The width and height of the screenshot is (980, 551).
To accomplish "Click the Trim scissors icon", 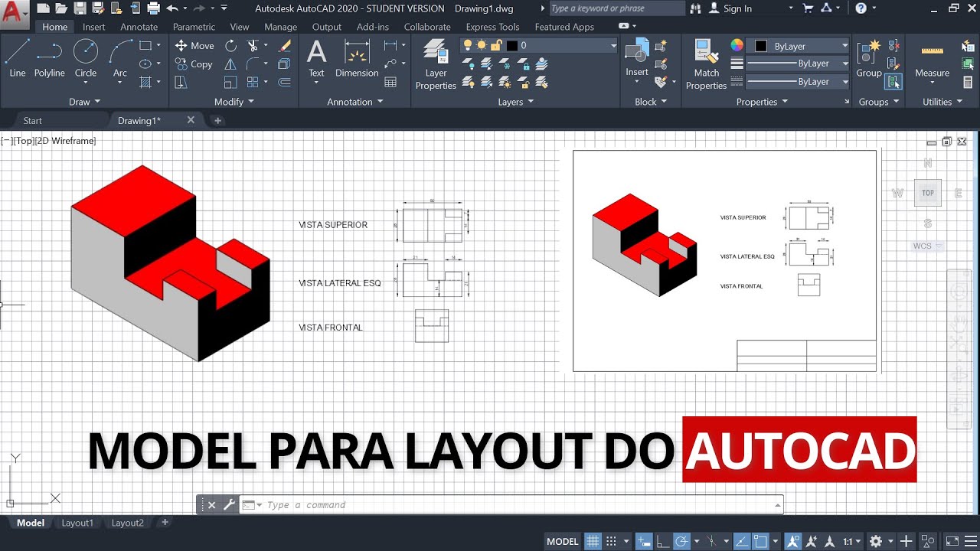I will [253, 46].
